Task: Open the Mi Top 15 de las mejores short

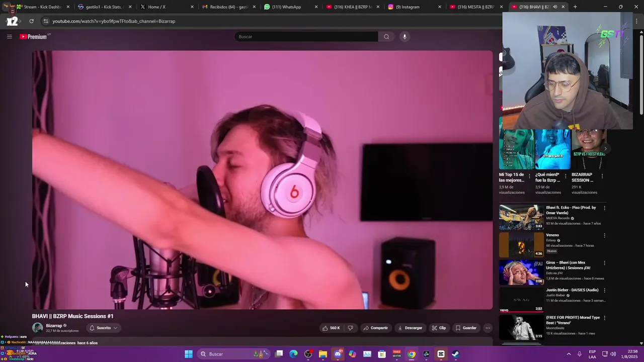Action: (x=516, y=149)
